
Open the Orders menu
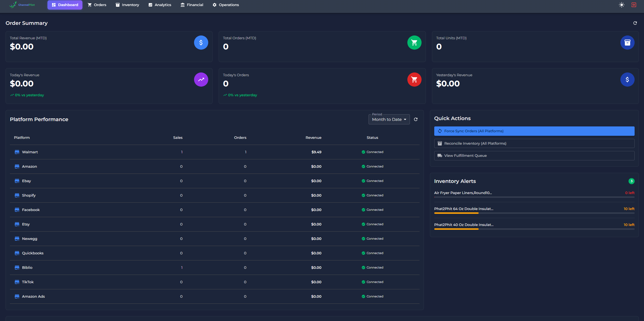pos(97,5)
